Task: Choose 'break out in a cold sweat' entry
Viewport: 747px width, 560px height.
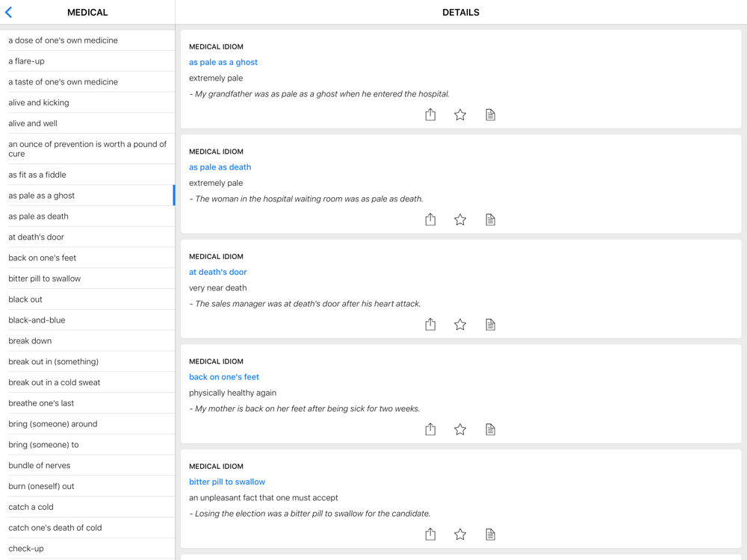Action: [55, 382]
